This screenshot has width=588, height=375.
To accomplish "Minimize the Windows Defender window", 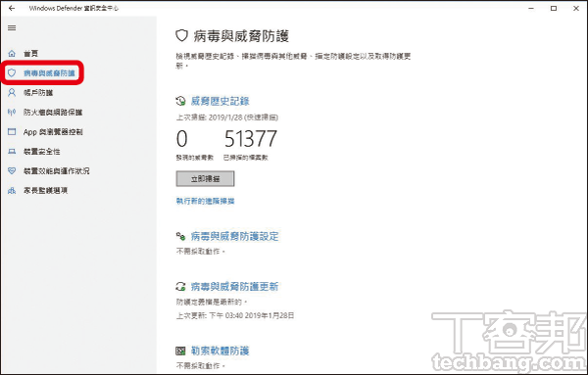I will (531, 8).
